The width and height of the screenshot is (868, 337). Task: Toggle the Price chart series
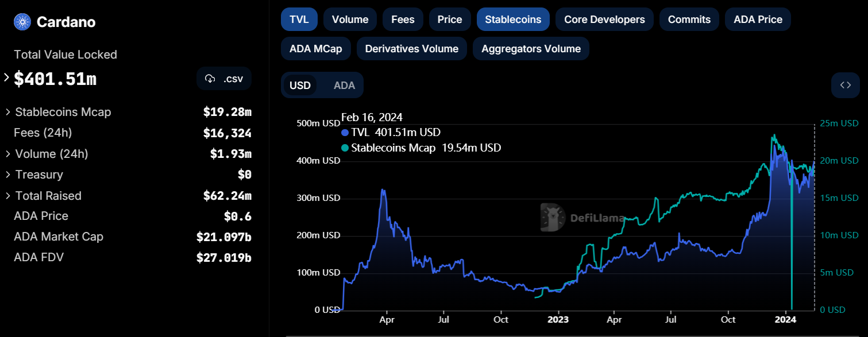tap(450, 20)
